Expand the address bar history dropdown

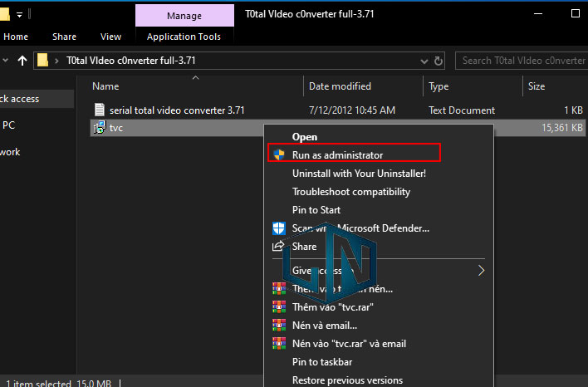click(x=424, y=61)
